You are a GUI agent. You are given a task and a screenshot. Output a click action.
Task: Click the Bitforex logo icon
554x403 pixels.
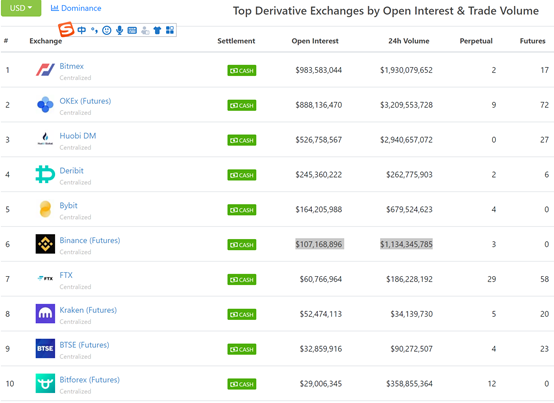(45, 383)
